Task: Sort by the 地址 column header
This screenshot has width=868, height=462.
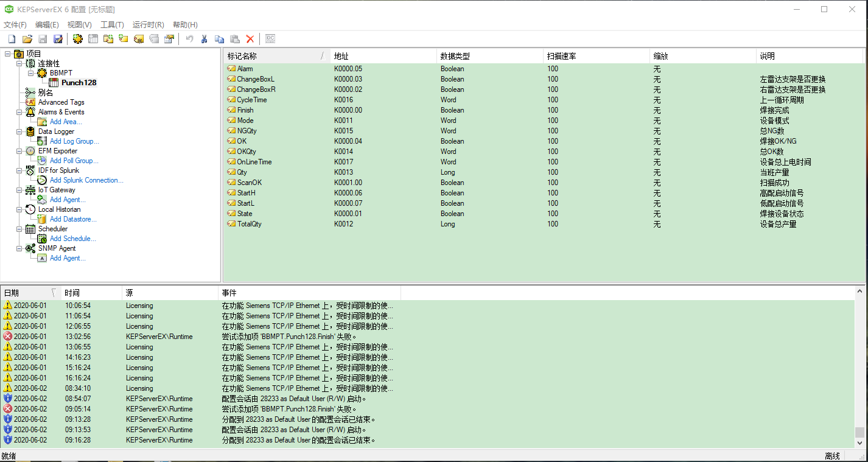Action: pyautogui.click(x=383, y=56)
